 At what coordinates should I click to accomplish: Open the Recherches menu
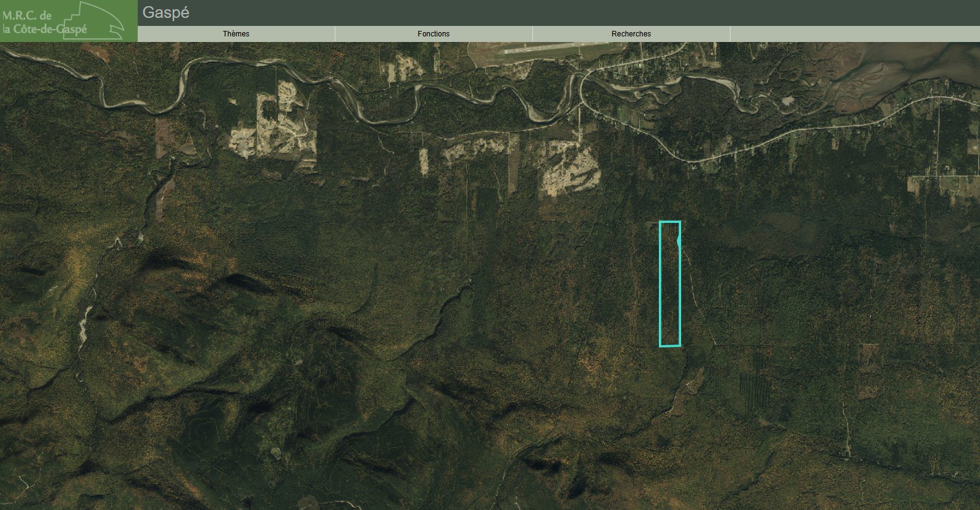(x=631, y=34)
